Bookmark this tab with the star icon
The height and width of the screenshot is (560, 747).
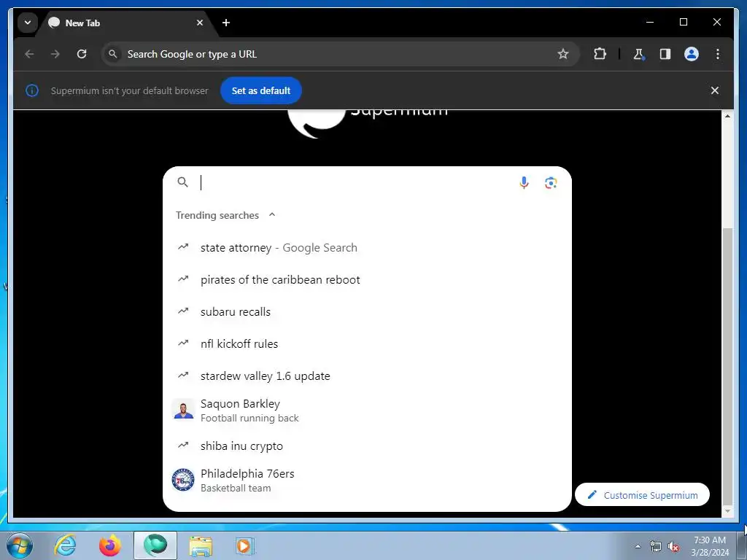562,54
